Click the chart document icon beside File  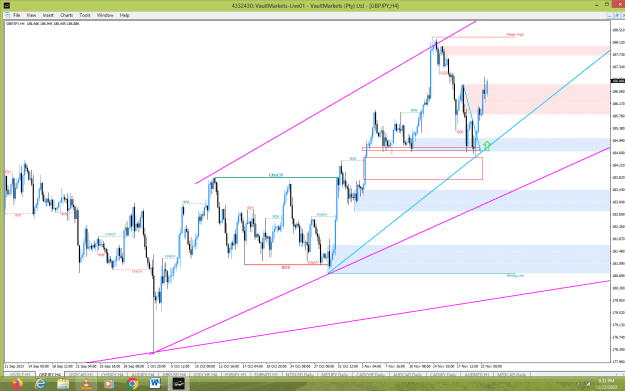point(7,15)
